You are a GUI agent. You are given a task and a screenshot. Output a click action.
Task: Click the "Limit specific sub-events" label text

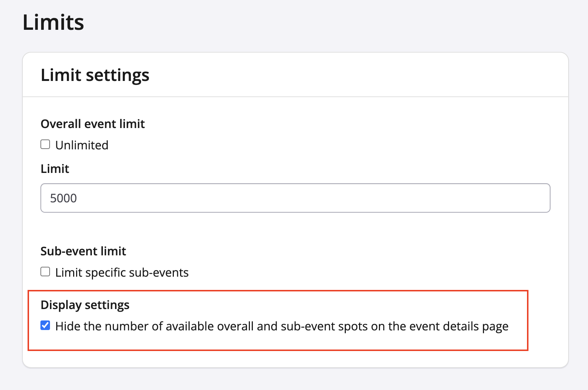[x=122, y=273]
